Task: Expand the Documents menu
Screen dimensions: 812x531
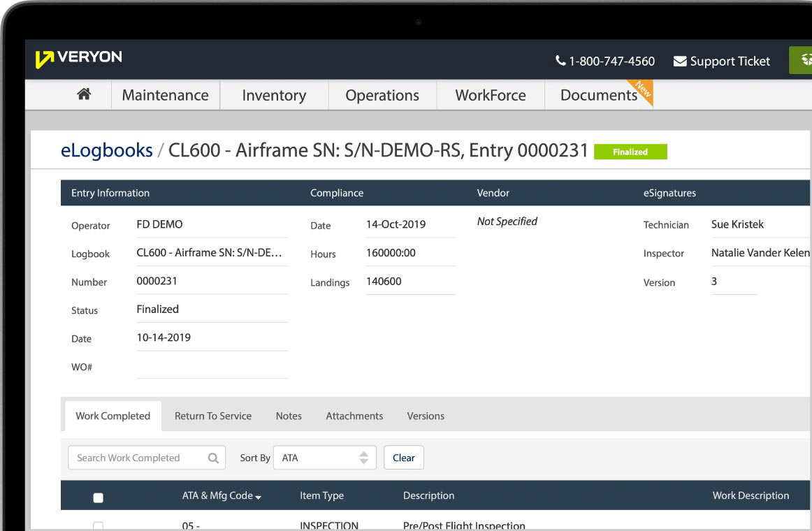Action: (598, 95)
